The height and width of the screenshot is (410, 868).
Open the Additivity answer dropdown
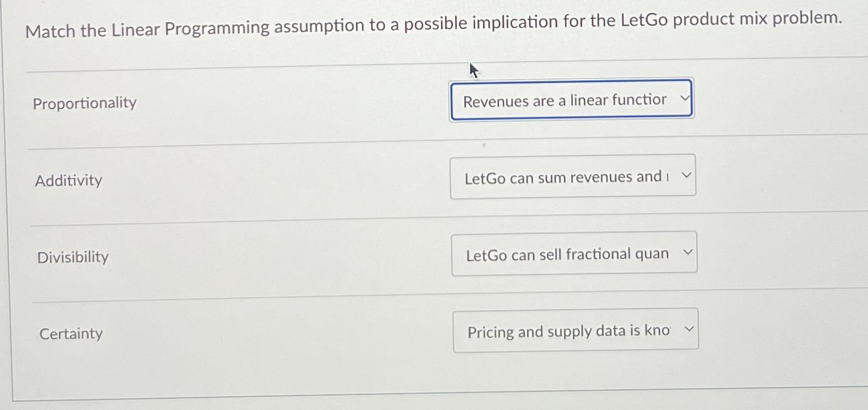coord(572,176)
